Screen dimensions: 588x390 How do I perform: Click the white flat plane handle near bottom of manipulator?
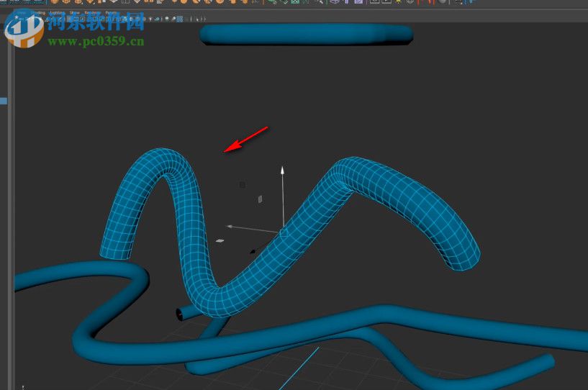click(x=220, y=241)
